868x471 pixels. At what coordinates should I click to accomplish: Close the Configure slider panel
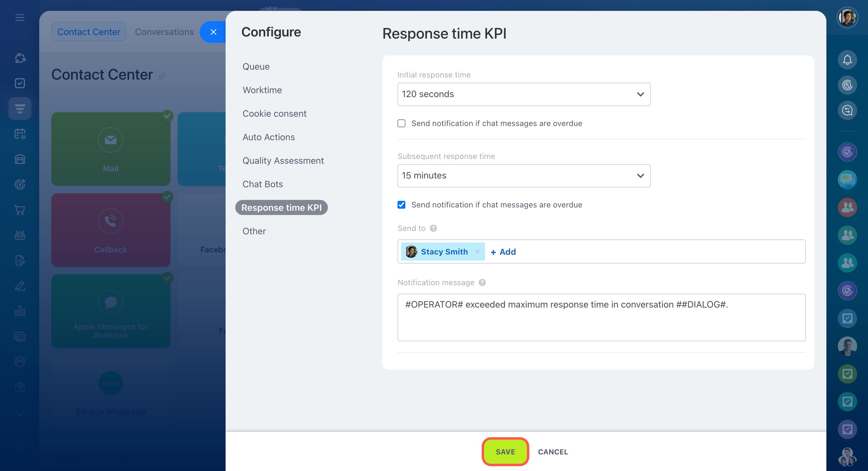click(213, 32)
